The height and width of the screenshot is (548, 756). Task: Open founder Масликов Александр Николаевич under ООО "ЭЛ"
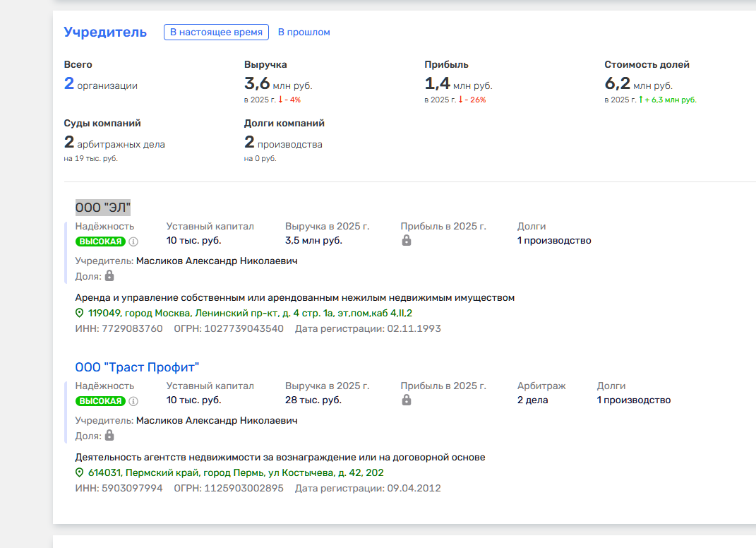coord(217,261)
